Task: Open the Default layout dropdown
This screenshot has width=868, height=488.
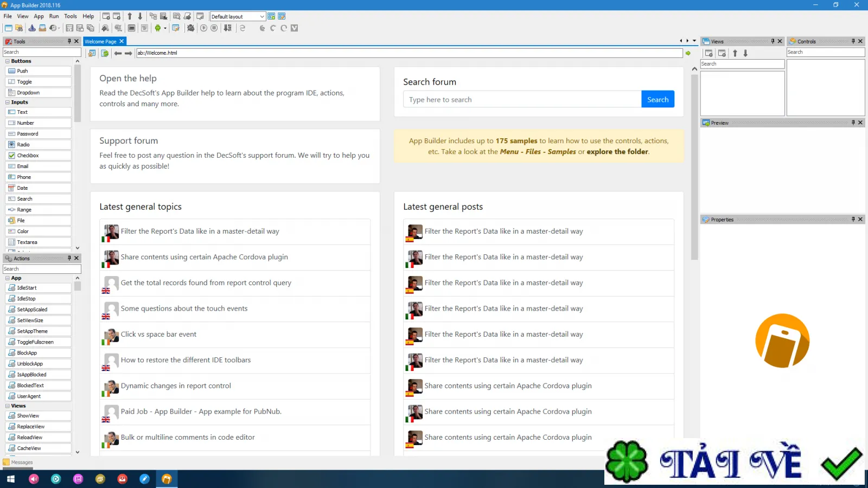Action: pyautogui.click(x=238, y=16)
